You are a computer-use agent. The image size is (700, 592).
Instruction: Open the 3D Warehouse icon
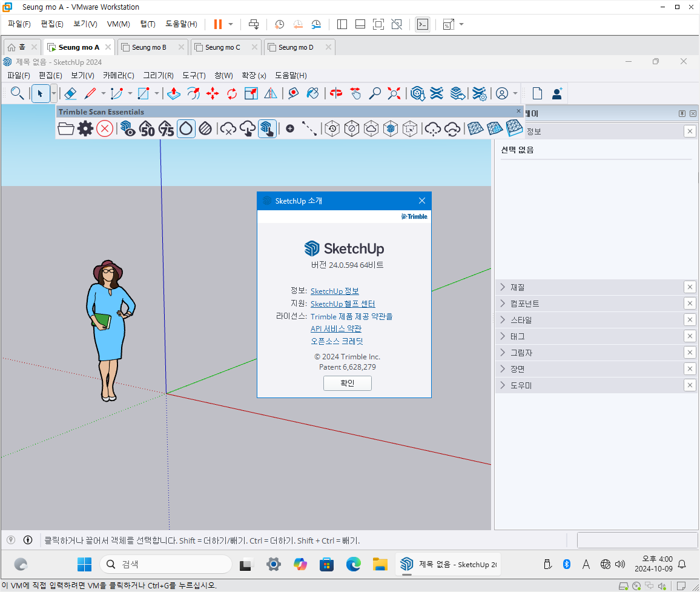(417, 93)
